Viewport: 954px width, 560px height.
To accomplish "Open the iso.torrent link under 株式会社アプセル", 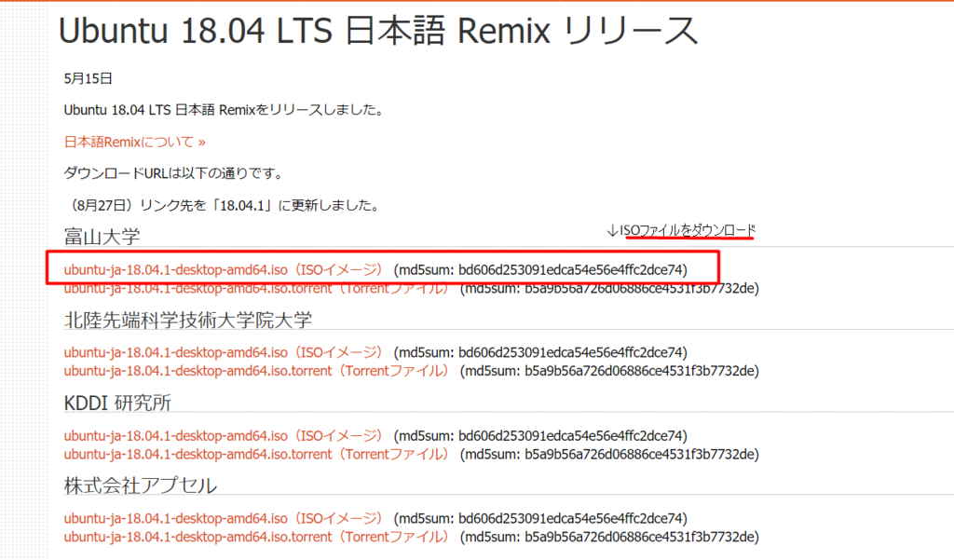I will (256, 537).
